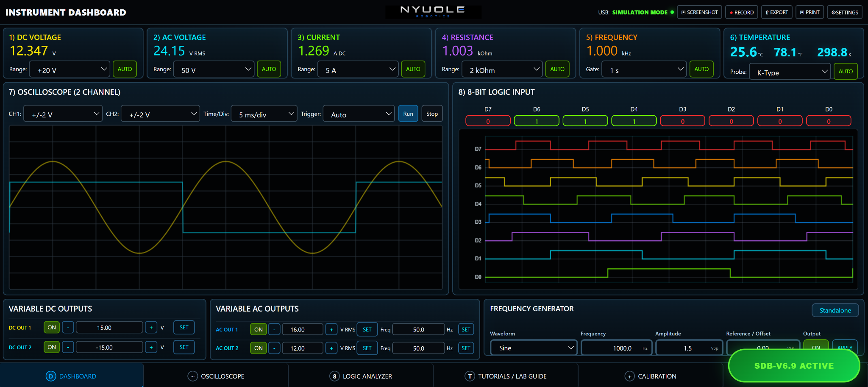This screenshot has height=387, width=868.
Task: Click the Standalone button in Frequency Generator
Action: click(x=835, y=310)
